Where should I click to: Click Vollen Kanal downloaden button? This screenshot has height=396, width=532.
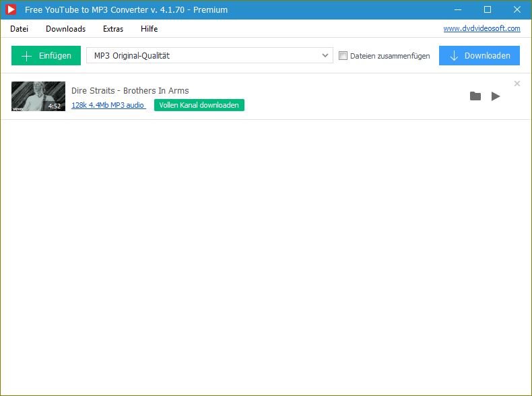[199, 105]
